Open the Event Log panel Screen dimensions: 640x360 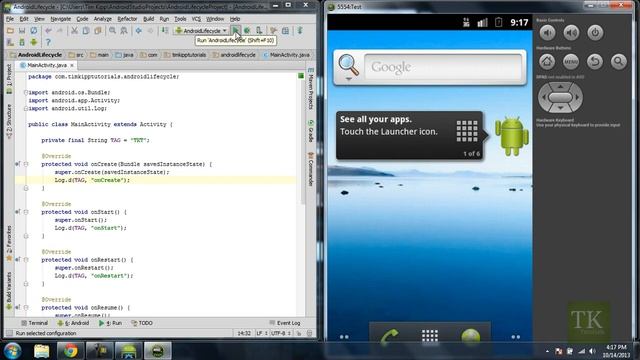285,323
